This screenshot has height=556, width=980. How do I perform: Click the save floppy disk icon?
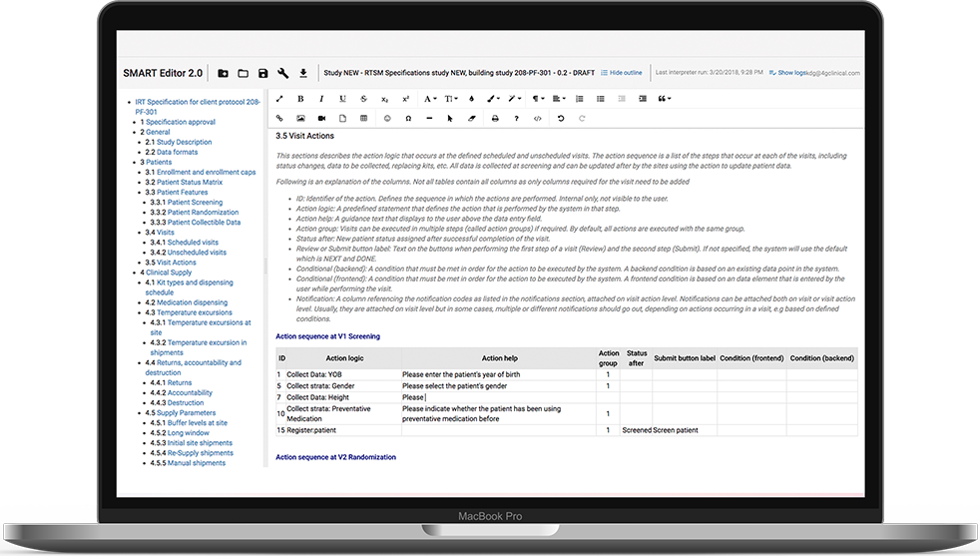tap(263, 73)
